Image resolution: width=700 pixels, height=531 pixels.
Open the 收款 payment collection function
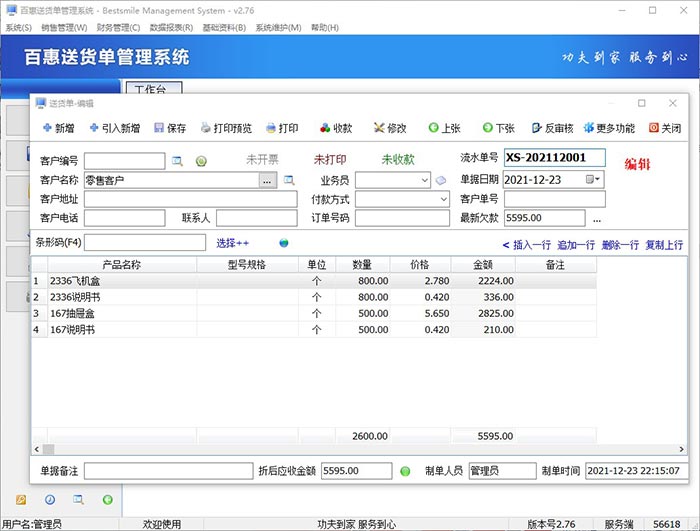tap(336, 128)
